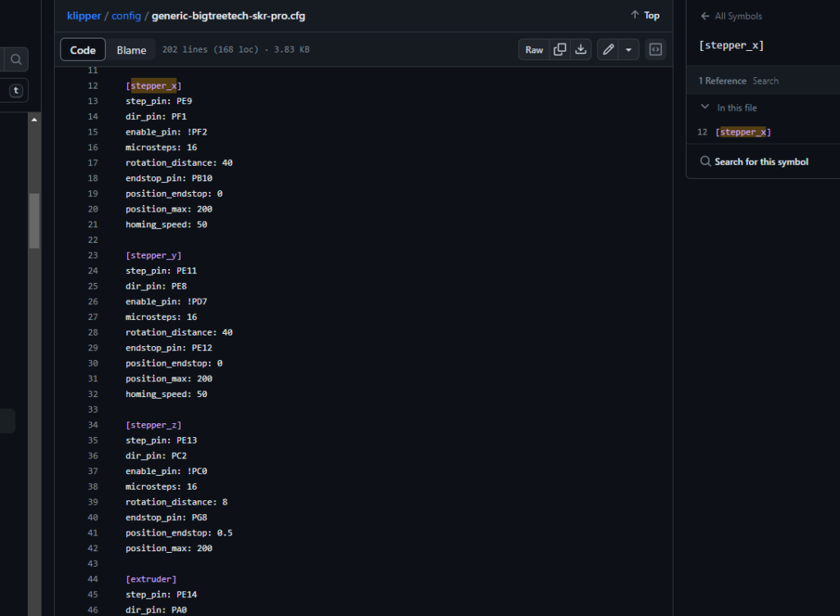Click 'dir_pin: PA0' line
Image resolution: width=840 pixels, height=616 pixels.
pyautogui.click(x=156, y=610)
